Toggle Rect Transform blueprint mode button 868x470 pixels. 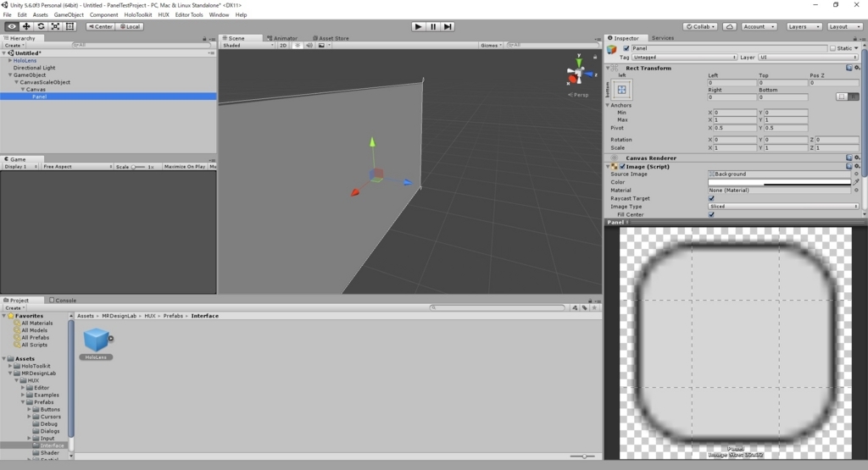pyautogui.click(x=842, y=97)
